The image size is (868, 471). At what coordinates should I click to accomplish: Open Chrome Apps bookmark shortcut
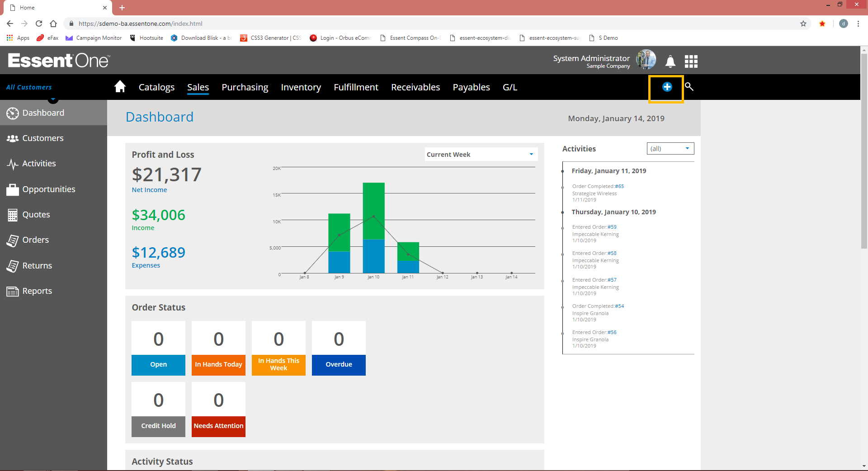click(18, 38)
